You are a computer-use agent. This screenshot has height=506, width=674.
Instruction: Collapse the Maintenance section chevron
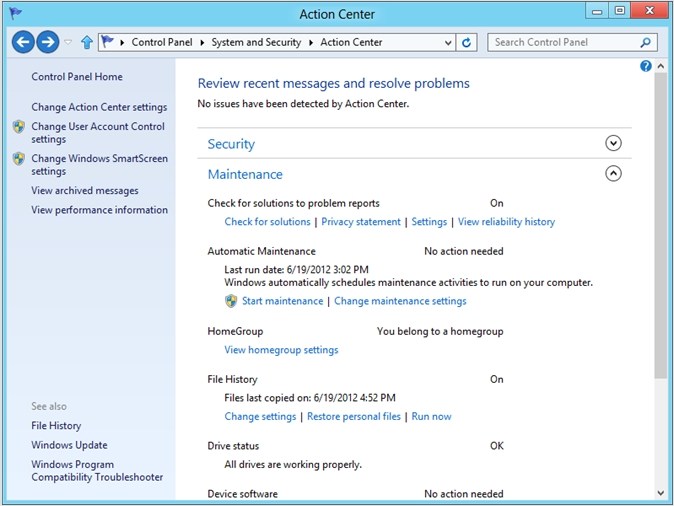[613, 174]
